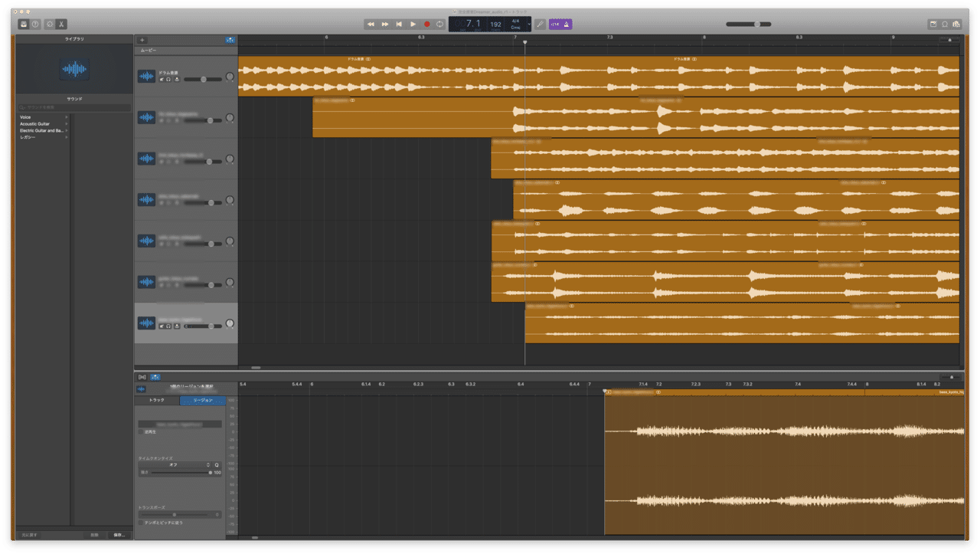The width and height of the screenshot is (980, 554).
Task: Expand the Voice sound category arrow
Action: click(x=67, y=117)
